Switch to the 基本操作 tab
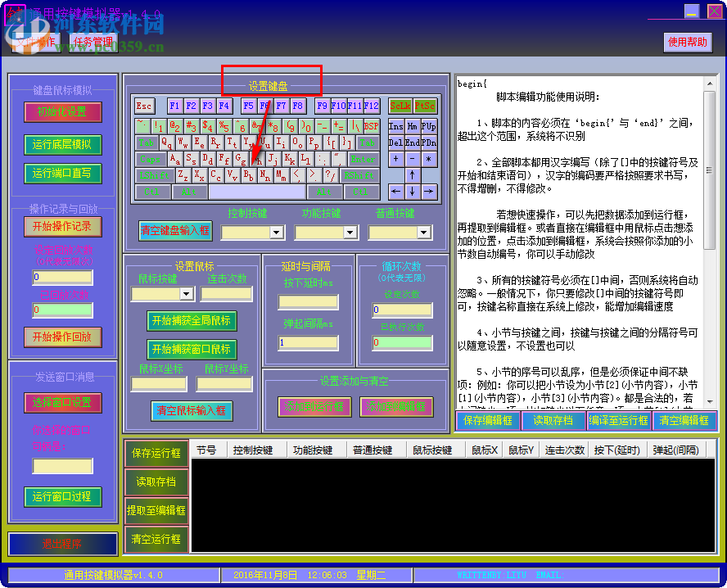The width and height of the screenshot is (727, 588). coord(37,43)
